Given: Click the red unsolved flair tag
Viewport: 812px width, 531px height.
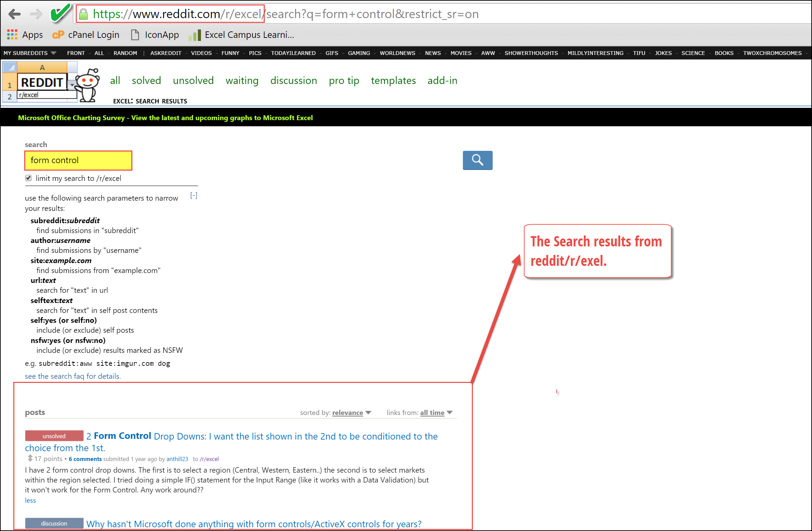Looking at the screenshot, I should click(x=54, y=436).
